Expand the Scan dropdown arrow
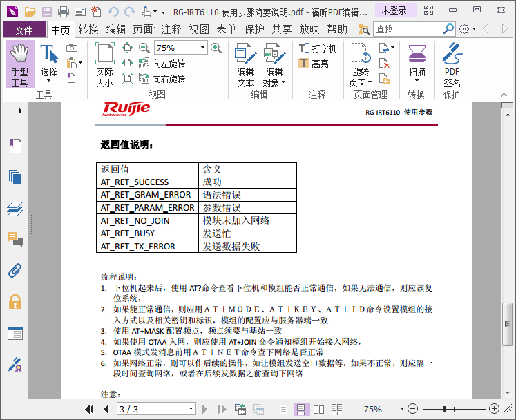This screenshot has height=420, width=516. coord(417,81)
